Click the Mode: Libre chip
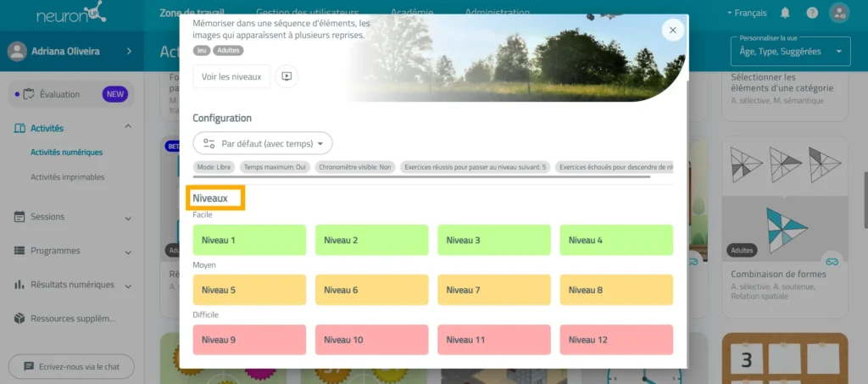 pos(214,167)
